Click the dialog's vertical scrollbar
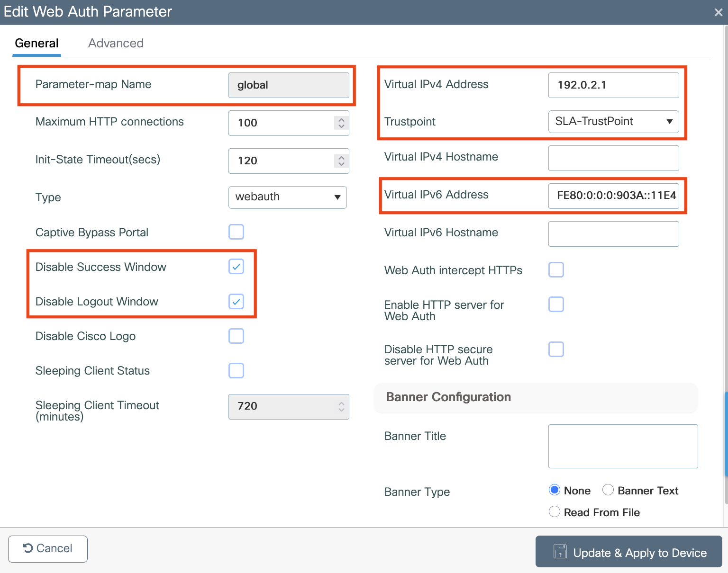The width and height of the screenshot is (728, 573). click(x=726, y=433)
